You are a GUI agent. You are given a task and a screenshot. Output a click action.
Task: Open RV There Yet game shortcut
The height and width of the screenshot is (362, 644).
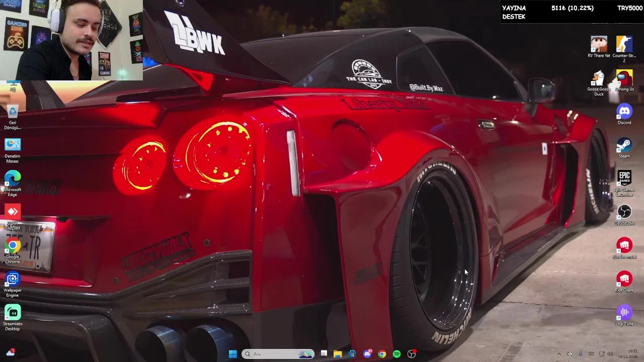tap(599, 47)
